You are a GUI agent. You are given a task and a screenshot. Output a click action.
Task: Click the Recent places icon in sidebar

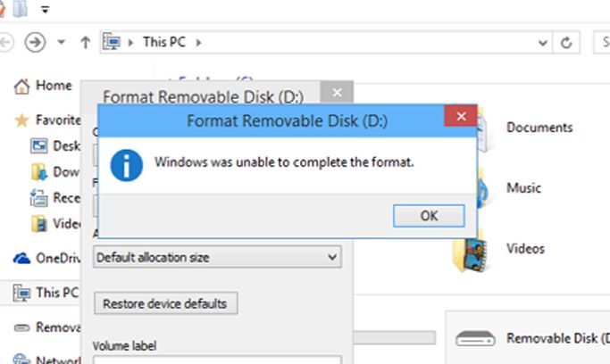pos(39,198)
